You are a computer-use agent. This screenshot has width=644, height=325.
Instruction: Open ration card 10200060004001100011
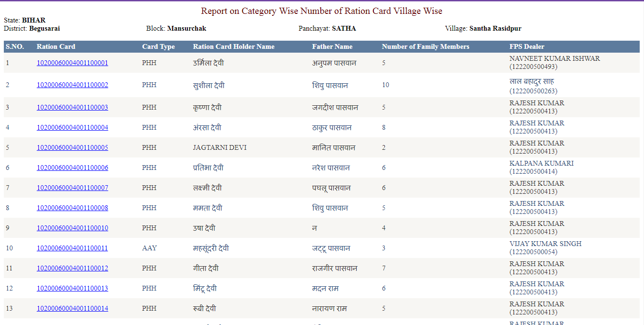pos(72,248)
